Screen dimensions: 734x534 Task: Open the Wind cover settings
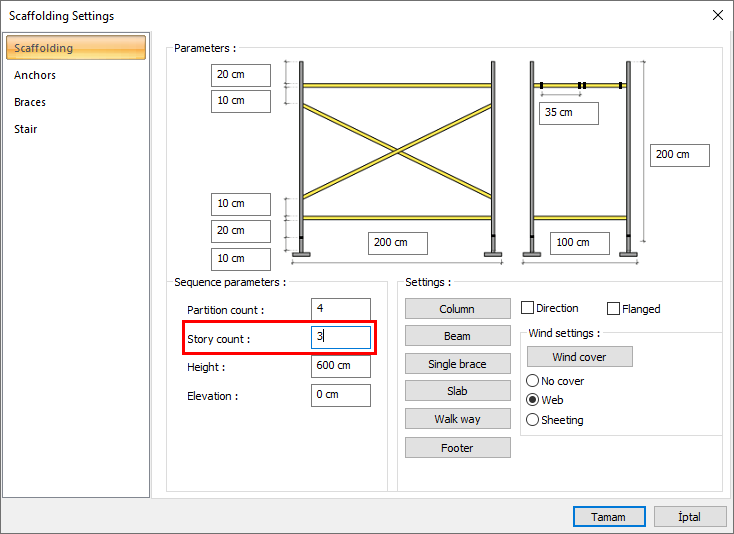[x=579, y=357]
